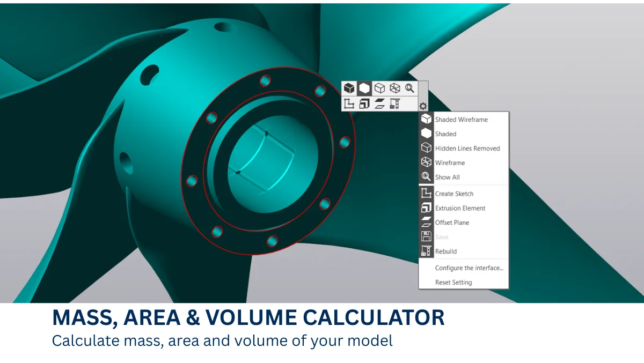
Task: Choose Shaded Wireframe from the menu
Action: coord(463,120)
